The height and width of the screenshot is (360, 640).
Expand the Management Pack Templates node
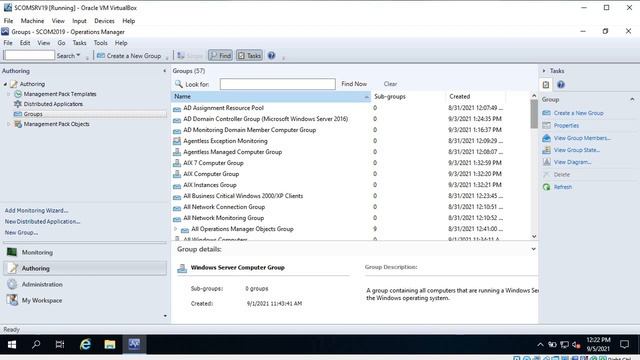coord(9,94)
